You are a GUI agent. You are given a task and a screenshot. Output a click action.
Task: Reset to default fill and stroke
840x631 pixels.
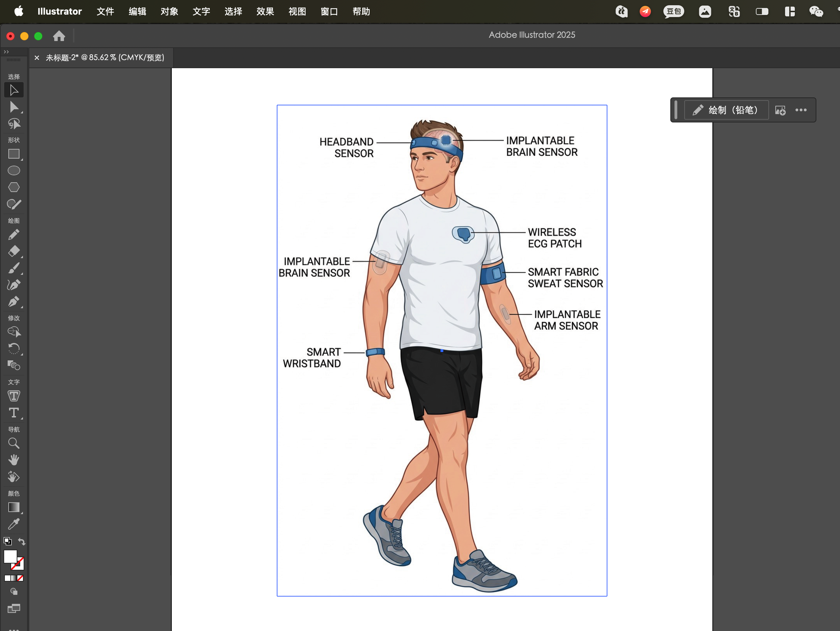tap(7, 541)
